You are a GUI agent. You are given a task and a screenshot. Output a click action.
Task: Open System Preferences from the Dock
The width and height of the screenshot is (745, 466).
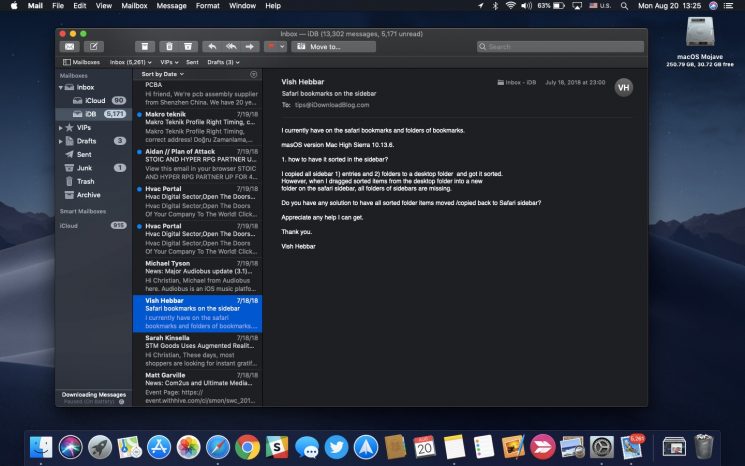602,447
